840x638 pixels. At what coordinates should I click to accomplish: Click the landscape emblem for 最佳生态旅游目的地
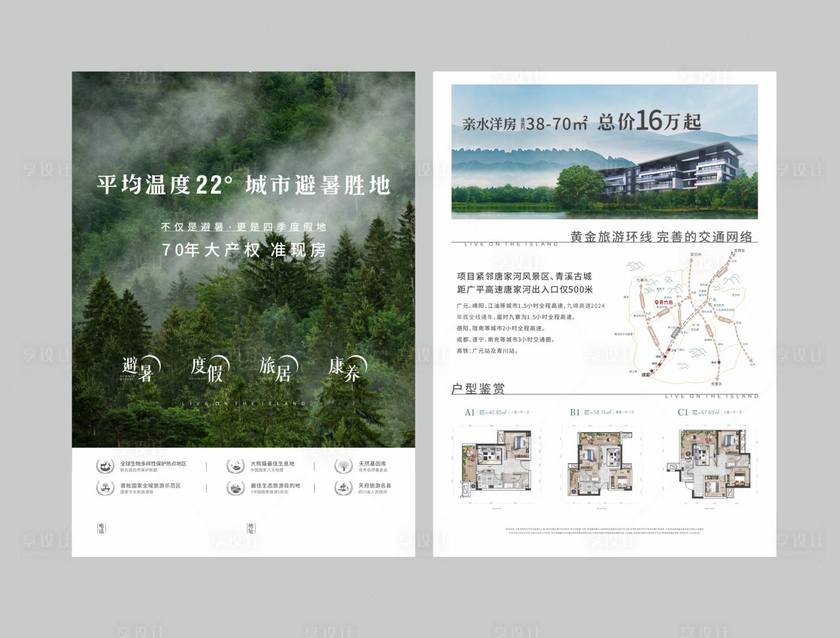[x=234, y=487]
